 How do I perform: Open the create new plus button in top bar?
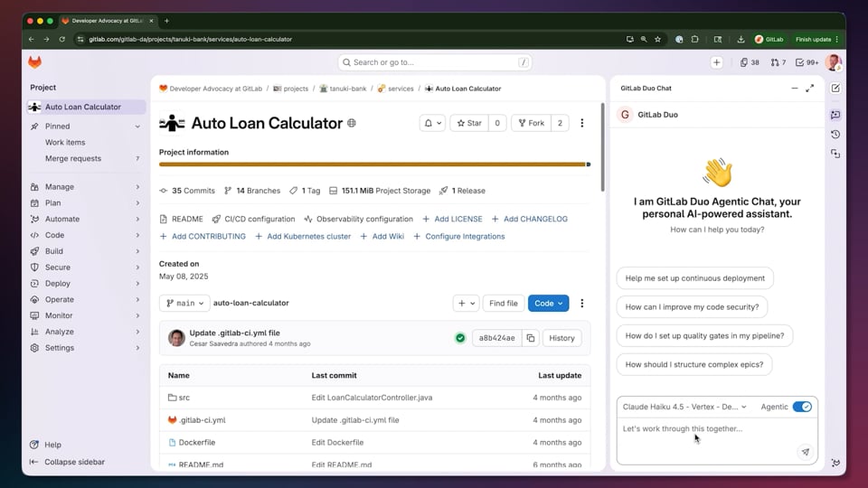point(716,62)
